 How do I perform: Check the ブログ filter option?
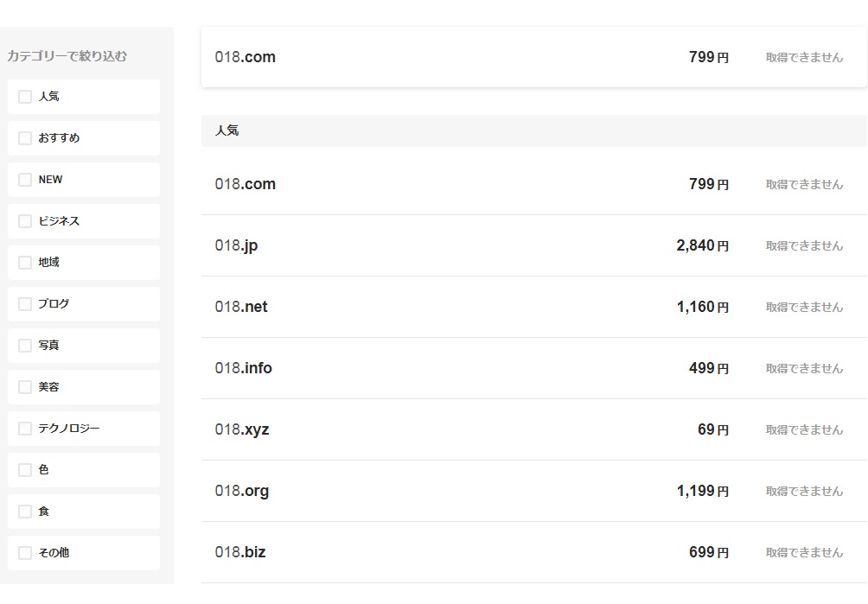tap(25, 304)
